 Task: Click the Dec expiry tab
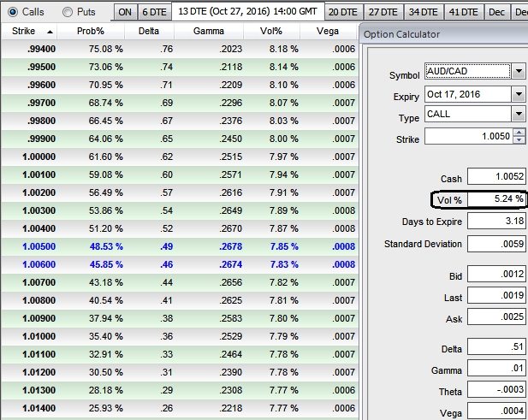click(495, 12)
